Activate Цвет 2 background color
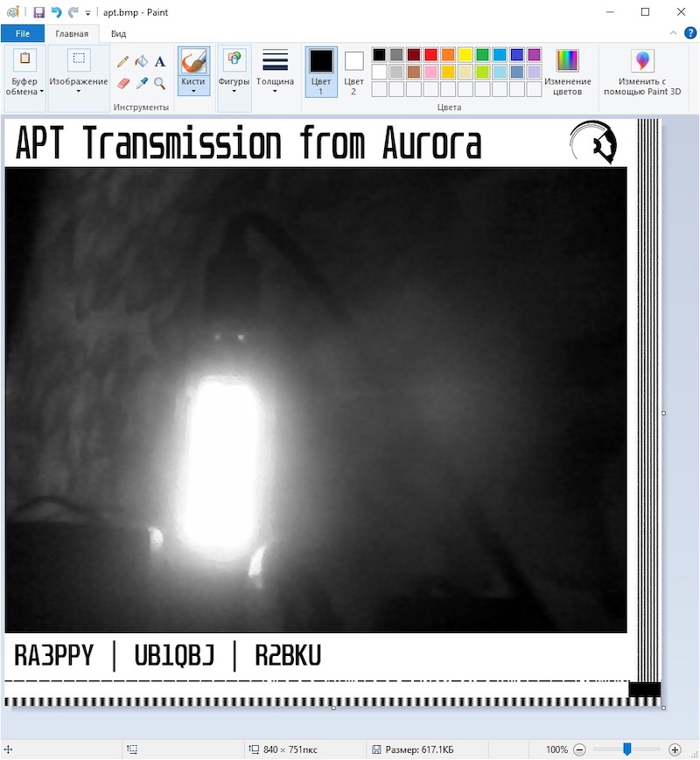 tap(353, 71)
